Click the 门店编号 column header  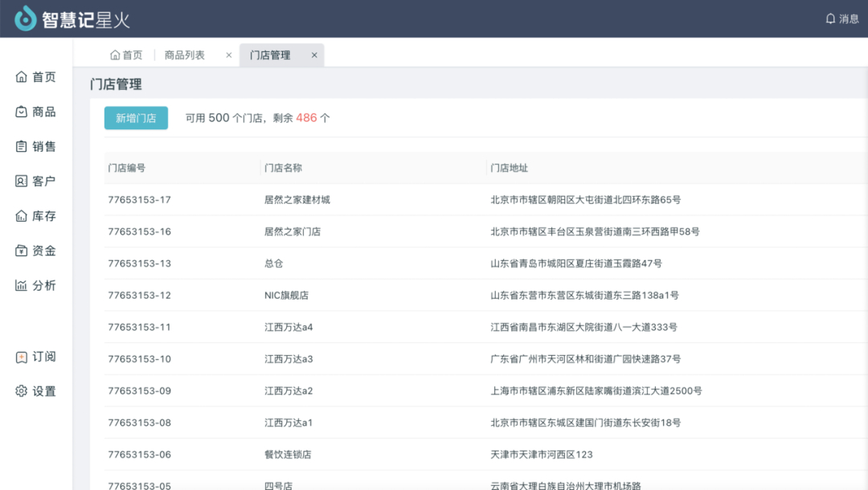tap(127, 168)
